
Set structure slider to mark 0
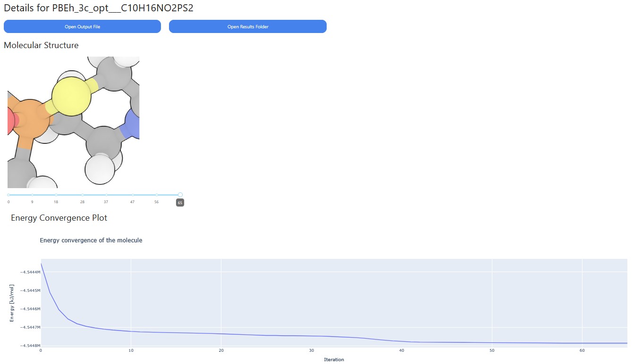pyautogui.click(x=8, y=195)
